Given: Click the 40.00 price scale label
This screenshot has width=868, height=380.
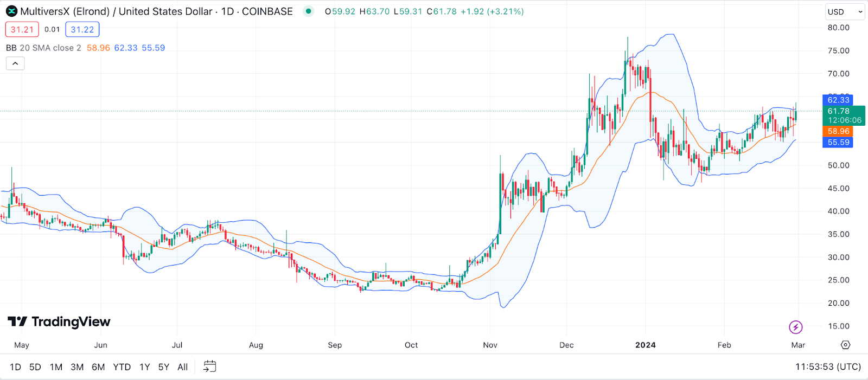Looking at the screenshot, I should (839, 211).
